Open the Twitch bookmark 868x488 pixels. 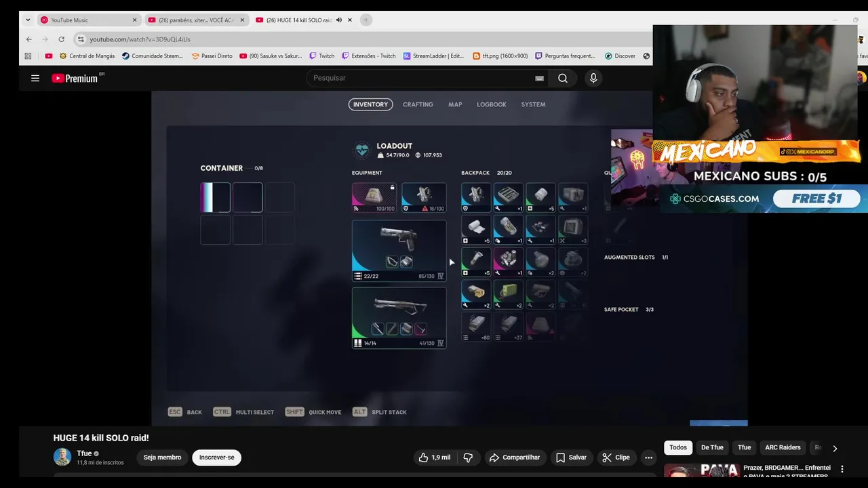(321, 56)
